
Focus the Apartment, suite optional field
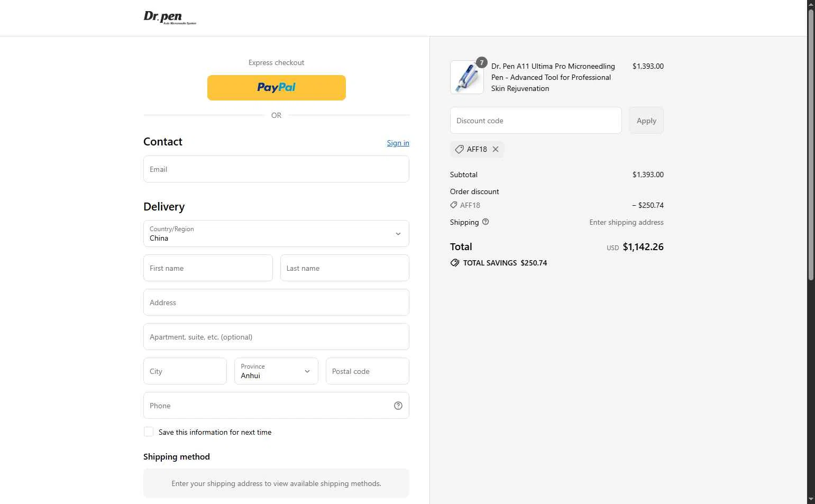276,337
